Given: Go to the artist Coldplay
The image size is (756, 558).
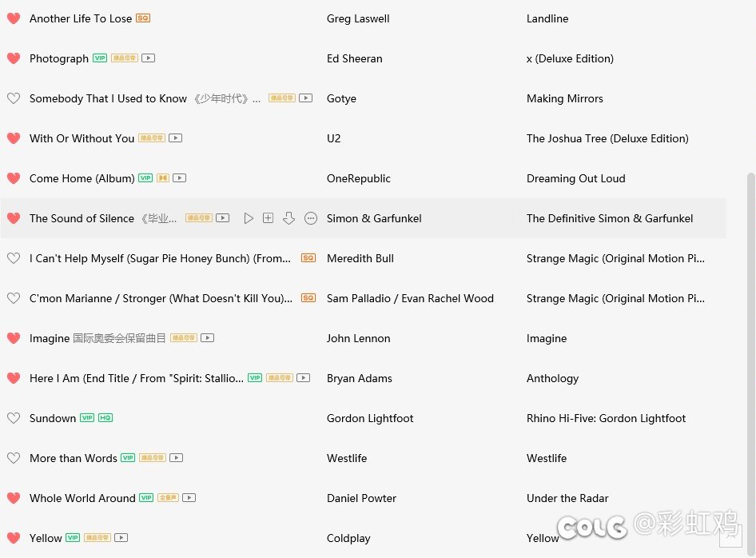Looking at the screenshot, I should click(348, 538).
